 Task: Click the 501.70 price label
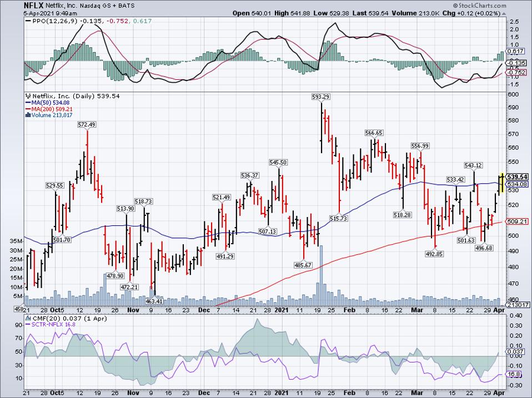(62, 240)
